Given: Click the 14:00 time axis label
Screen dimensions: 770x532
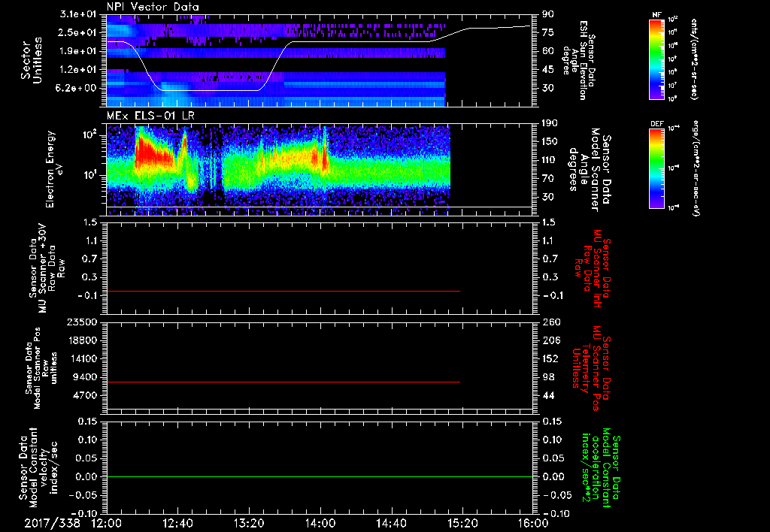Looking at the screenshot, I should click(x=320, y=523).
